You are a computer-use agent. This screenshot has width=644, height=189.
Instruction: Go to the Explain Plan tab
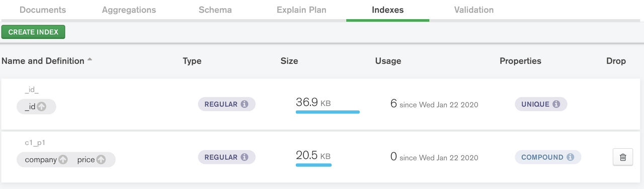point(301,10)
